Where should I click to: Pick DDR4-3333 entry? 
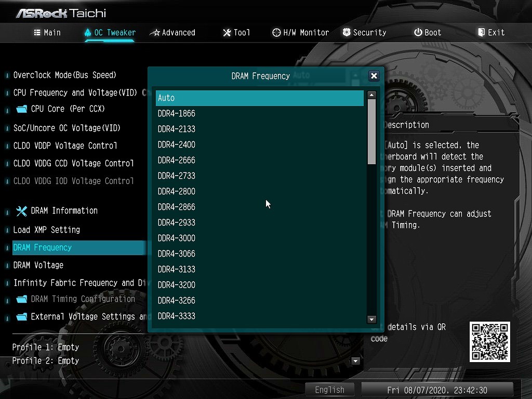click(x=260, y=316)
